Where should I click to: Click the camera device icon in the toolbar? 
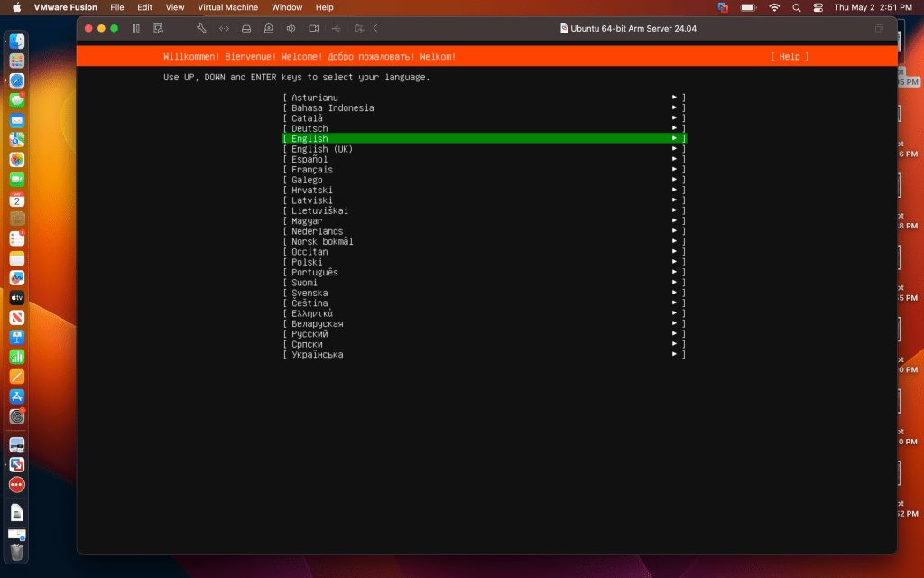click(x=314, y=29)
